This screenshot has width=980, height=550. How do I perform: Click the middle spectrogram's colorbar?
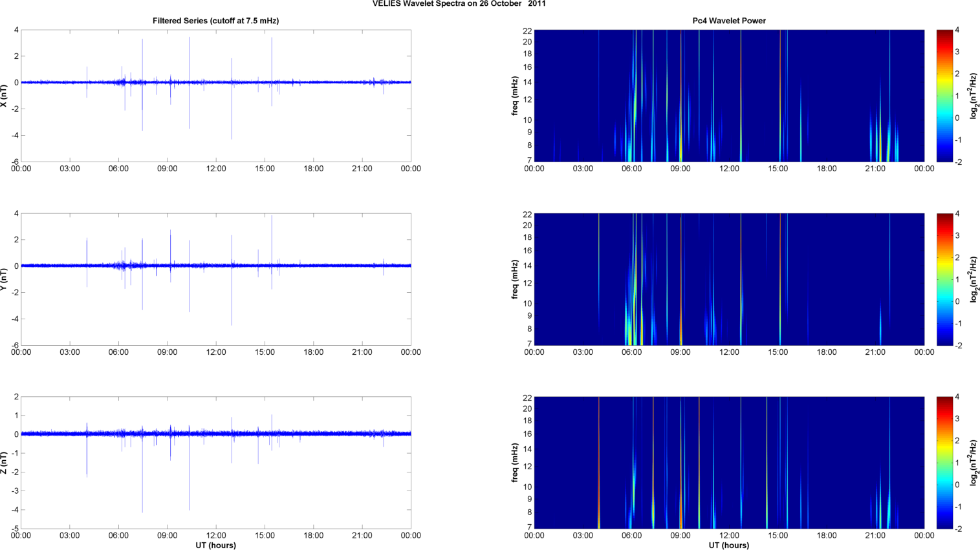coord(944,279)
